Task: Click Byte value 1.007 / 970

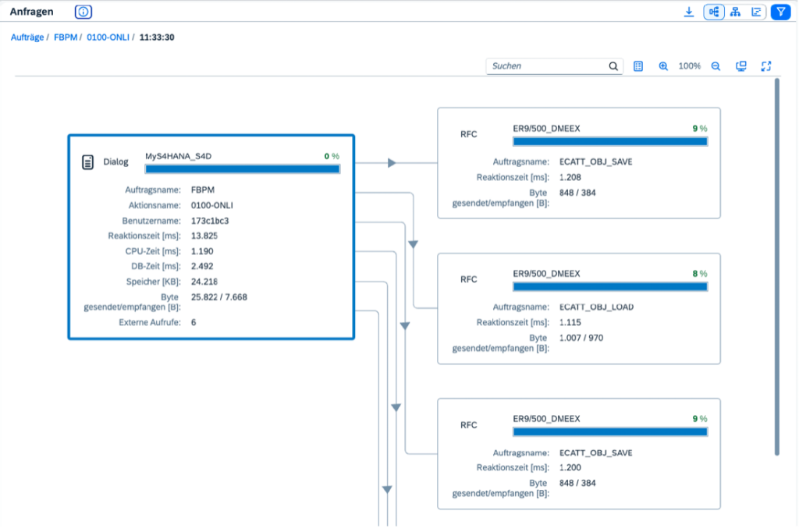Action: point(581,338)
